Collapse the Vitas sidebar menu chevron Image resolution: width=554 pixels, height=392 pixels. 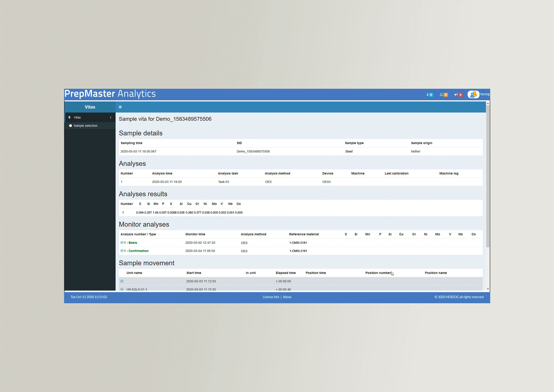tap(111, 117)
